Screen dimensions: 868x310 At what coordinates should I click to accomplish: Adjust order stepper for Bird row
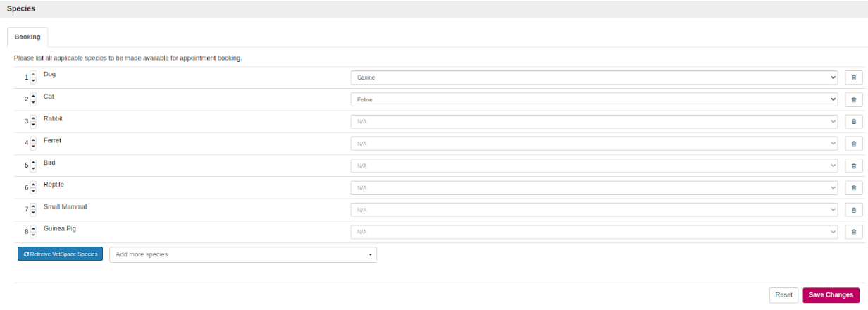point(33,166)
